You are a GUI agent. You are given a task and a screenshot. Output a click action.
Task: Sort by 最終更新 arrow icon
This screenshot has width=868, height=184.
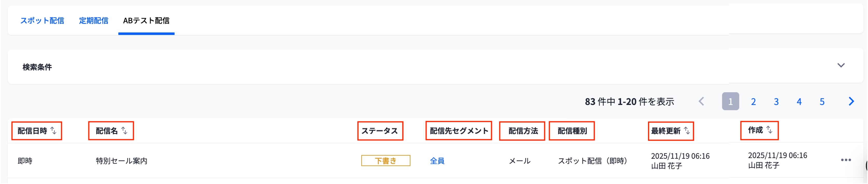[687, 131]
